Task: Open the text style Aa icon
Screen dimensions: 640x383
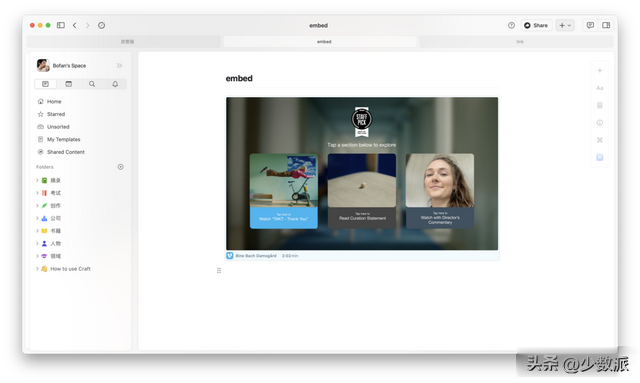Action: (600, 88)
